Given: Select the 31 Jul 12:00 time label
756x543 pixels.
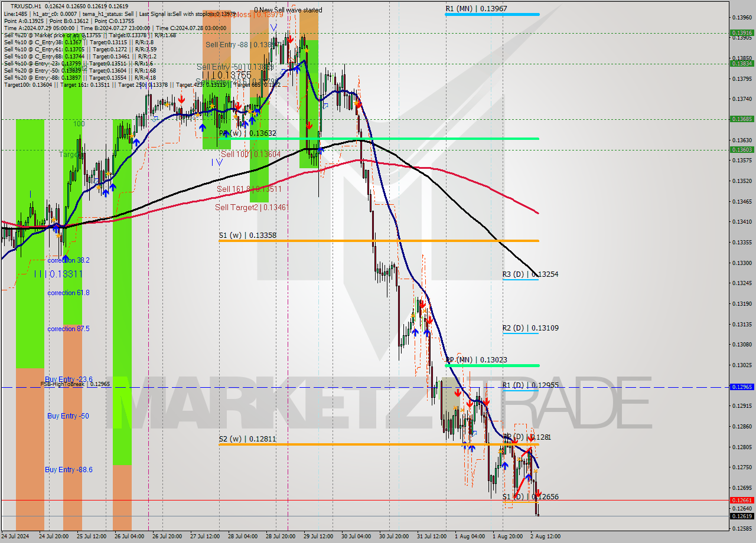Looking at the screenshot, I should point(432,537).
